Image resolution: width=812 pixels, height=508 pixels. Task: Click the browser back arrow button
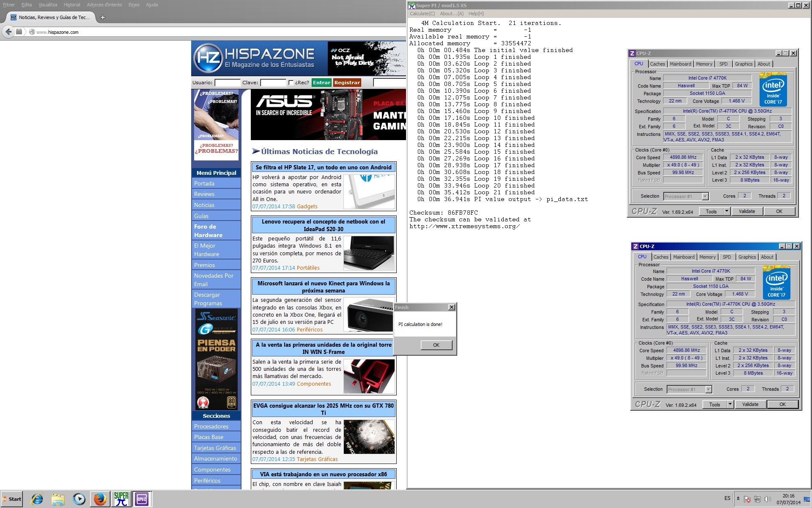coord(8,32)
